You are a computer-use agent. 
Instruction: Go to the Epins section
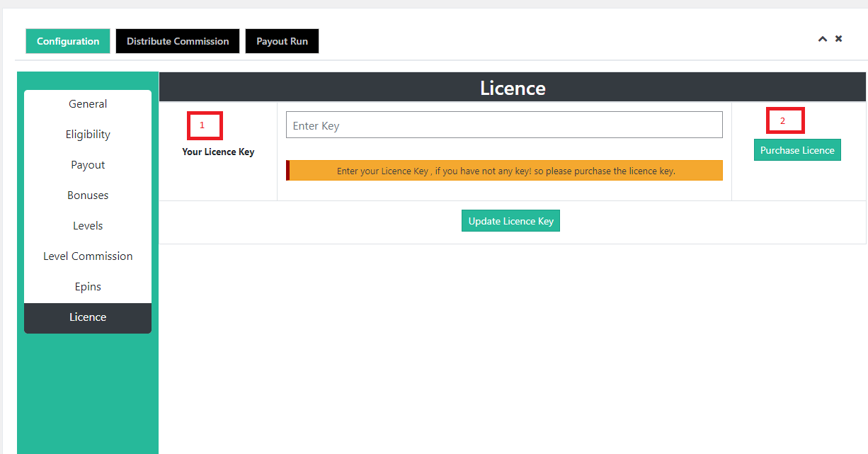(88, 287)
